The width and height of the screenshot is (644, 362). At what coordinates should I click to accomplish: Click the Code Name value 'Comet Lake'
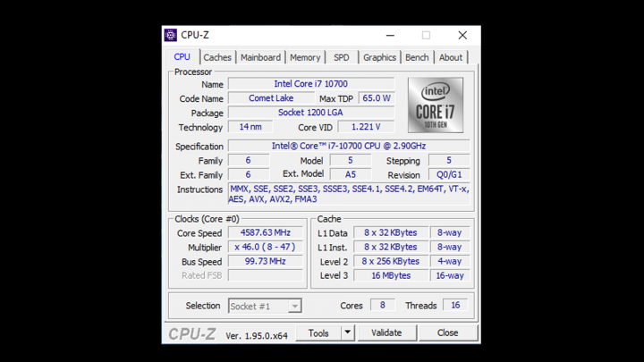point(271,98)
